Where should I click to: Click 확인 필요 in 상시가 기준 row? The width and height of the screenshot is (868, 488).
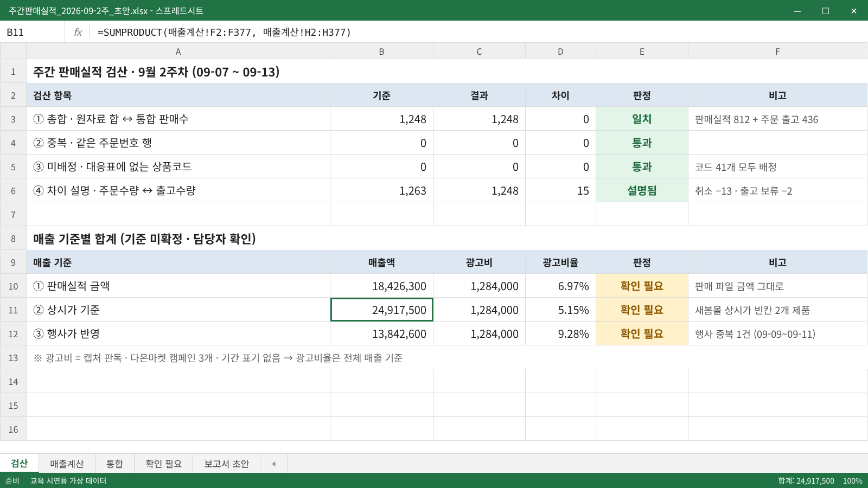pyautogui.click(x=642, y=310)
